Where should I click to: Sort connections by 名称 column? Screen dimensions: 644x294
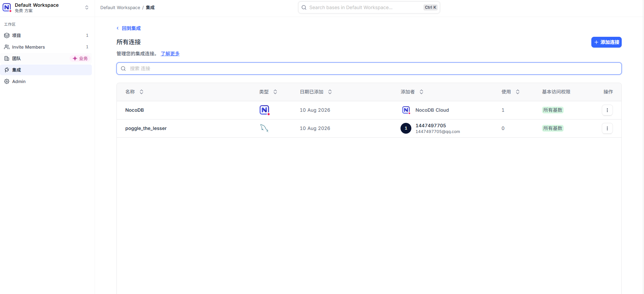coord(141,92)
